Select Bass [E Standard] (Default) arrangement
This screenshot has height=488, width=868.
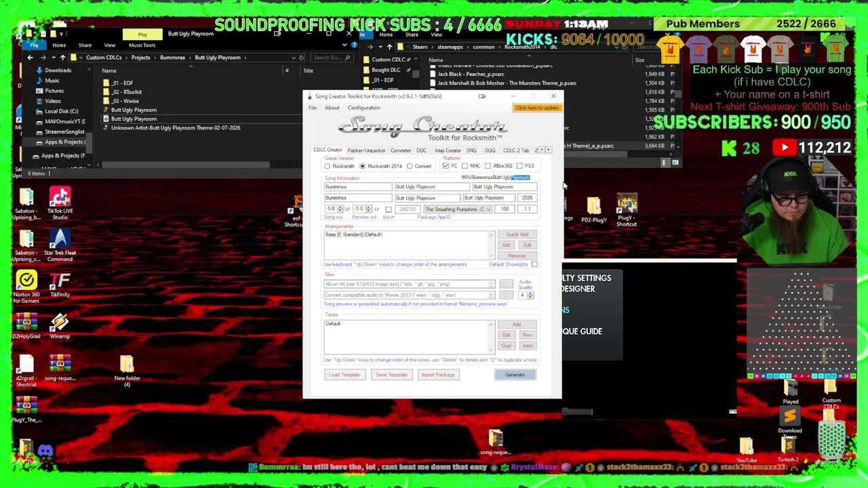[x=353, y=235]
